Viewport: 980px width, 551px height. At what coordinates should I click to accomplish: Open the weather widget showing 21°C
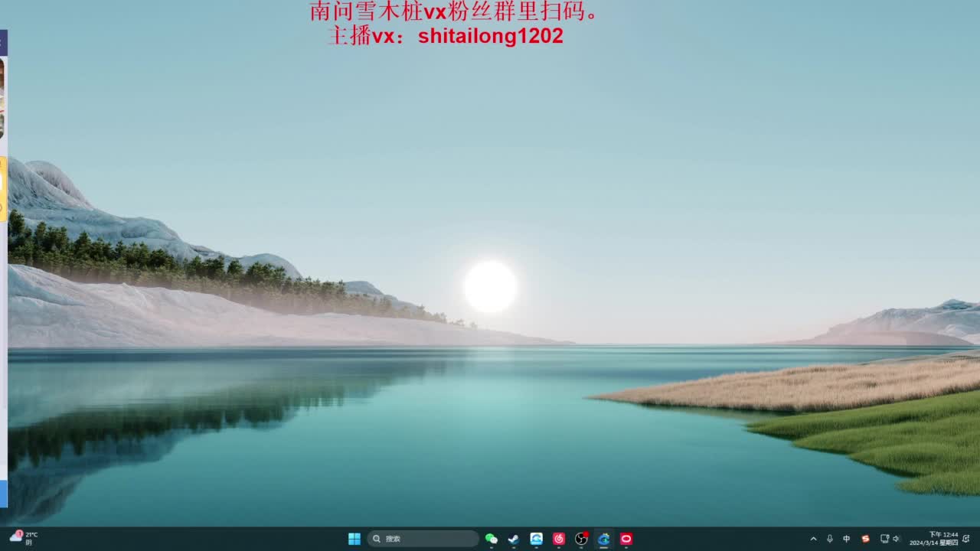(23, 538)
